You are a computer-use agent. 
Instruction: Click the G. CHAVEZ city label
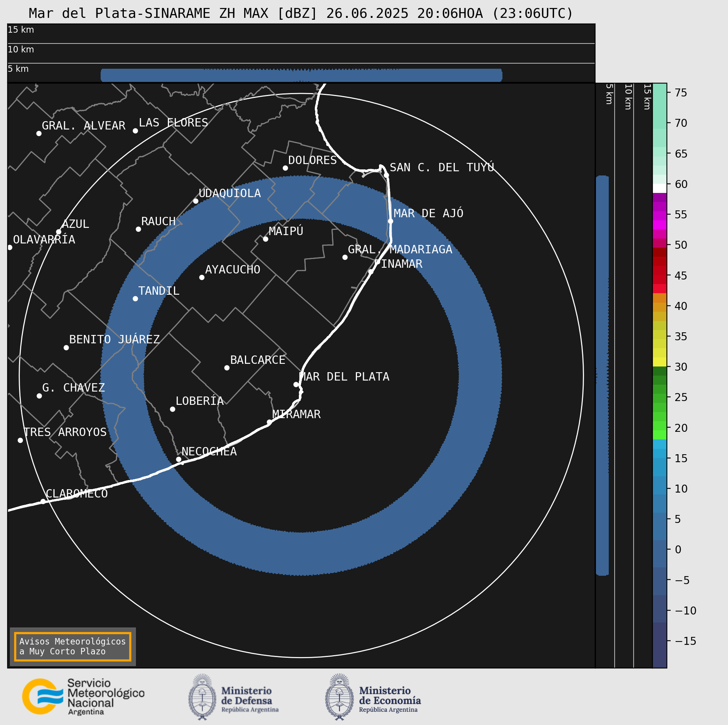(x=73, y=388)
